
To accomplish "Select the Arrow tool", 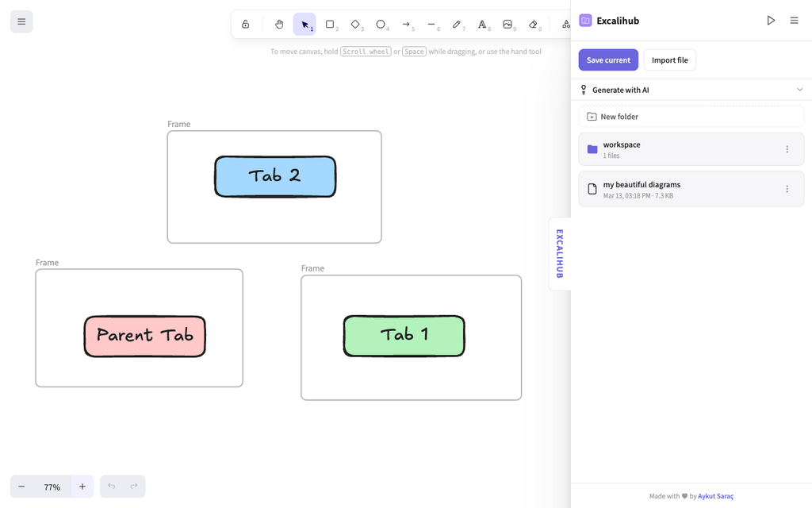I will (406, 25).
